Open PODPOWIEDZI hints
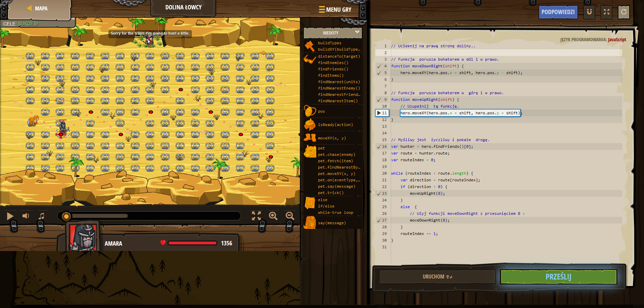Viewport: 644px width, 308px height. click(558, 12)
